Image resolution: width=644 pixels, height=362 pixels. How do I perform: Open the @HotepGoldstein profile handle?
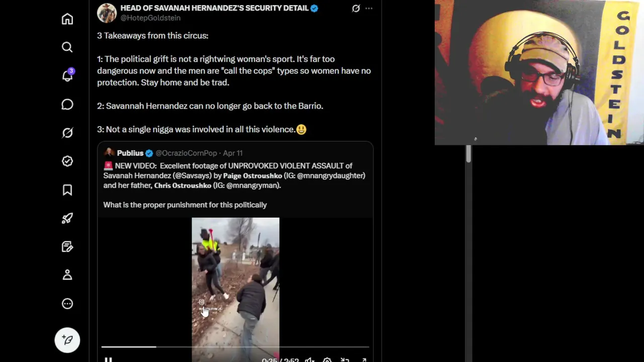(150, 18)
